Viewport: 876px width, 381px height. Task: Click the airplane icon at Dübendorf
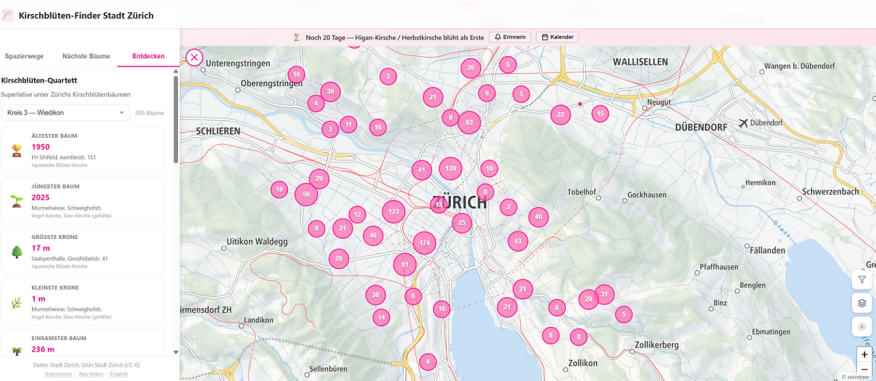click(742, 123)
